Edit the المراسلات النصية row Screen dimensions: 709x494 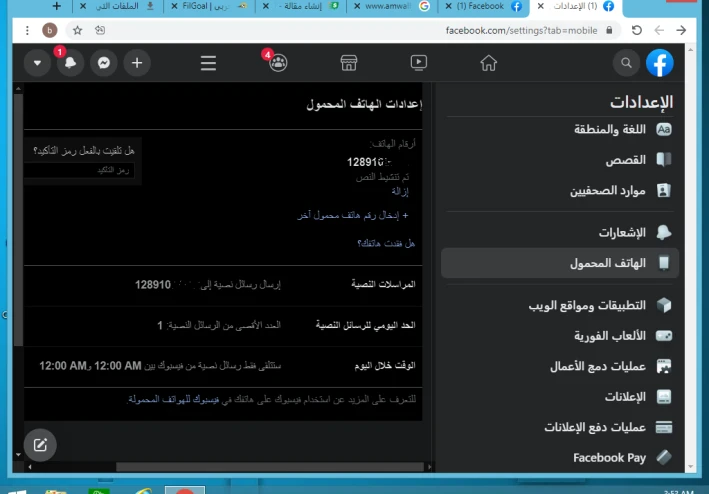pos(223,284)
